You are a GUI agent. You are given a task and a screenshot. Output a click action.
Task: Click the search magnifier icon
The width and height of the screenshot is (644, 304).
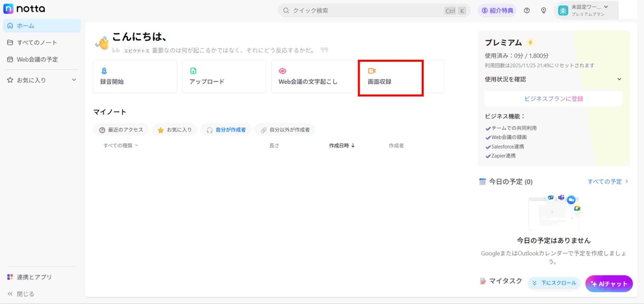(286, 10)
